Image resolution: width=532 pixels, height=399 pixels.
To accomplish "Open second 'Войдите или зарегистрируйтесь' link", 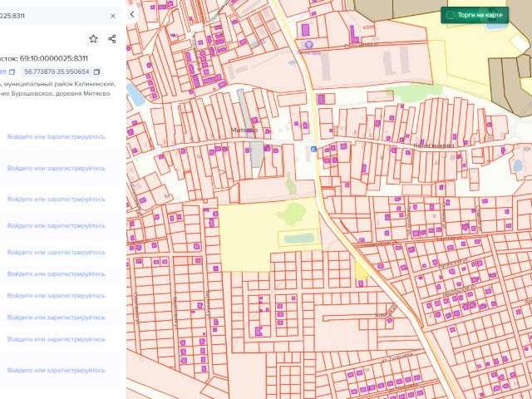I will tap(57, 168).
